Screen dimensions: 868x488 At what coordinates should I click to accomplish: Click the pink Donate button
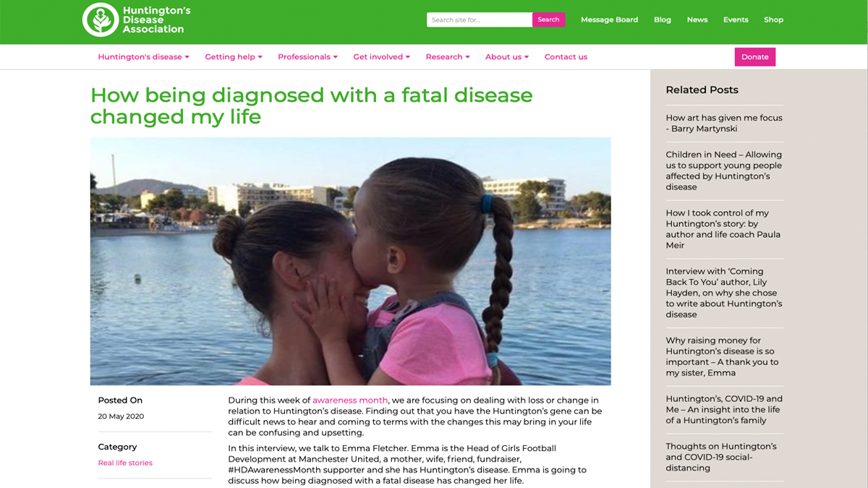point(754,57)
